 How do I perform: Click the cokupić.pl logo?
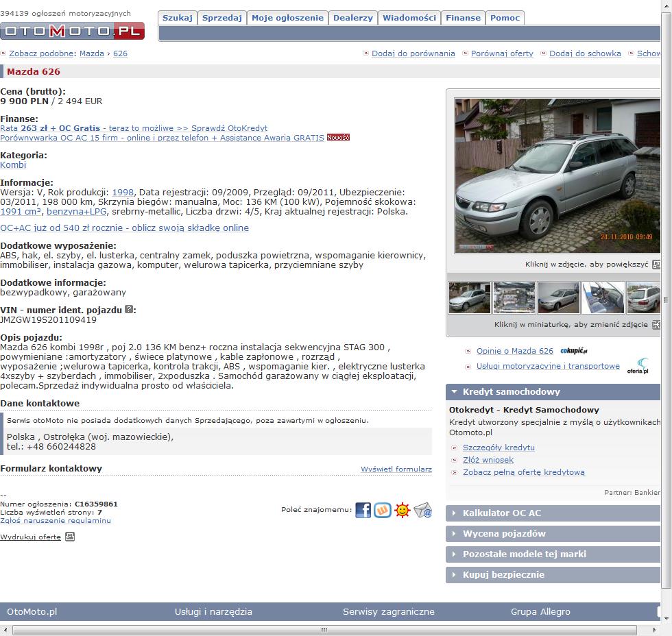coord(573,351)
